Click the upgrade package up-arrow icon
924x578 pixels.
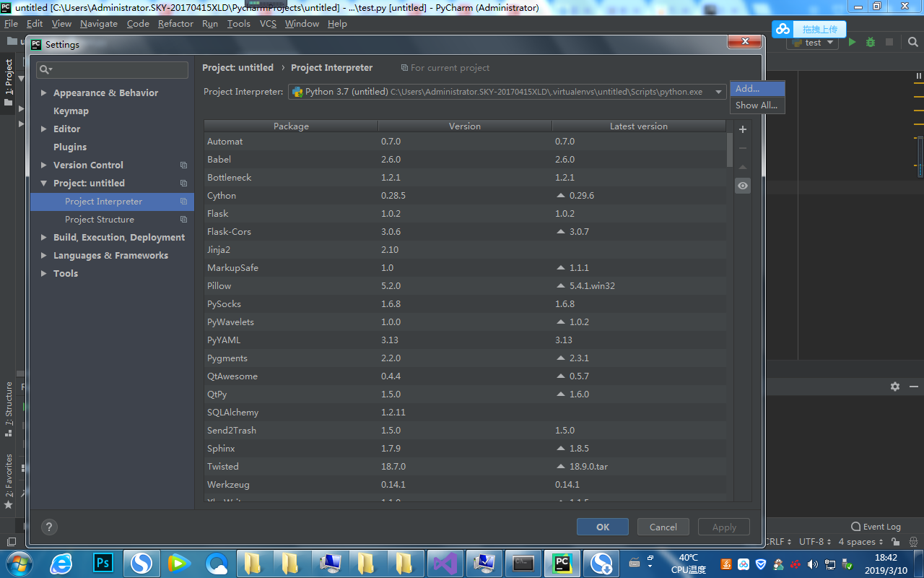(742, 167)
